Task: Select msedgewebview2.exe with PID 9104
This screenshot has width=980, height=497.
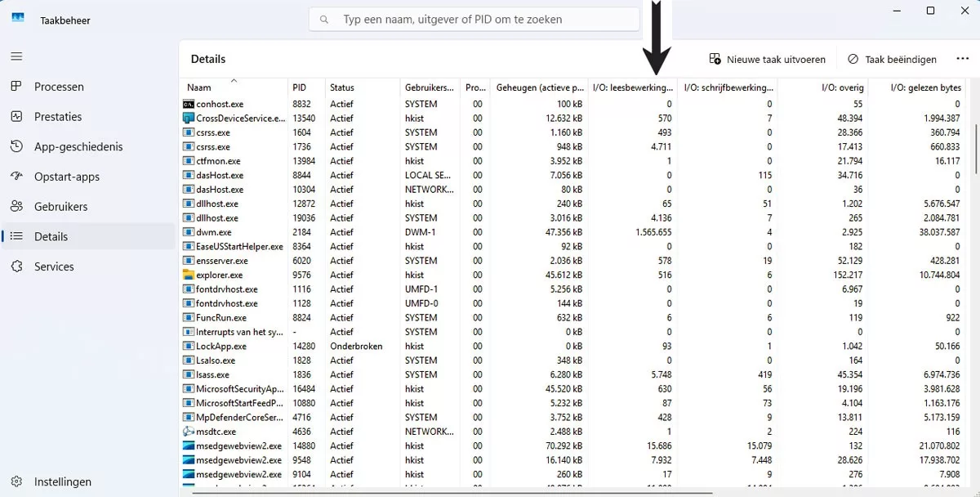Action: coord(572,474)
